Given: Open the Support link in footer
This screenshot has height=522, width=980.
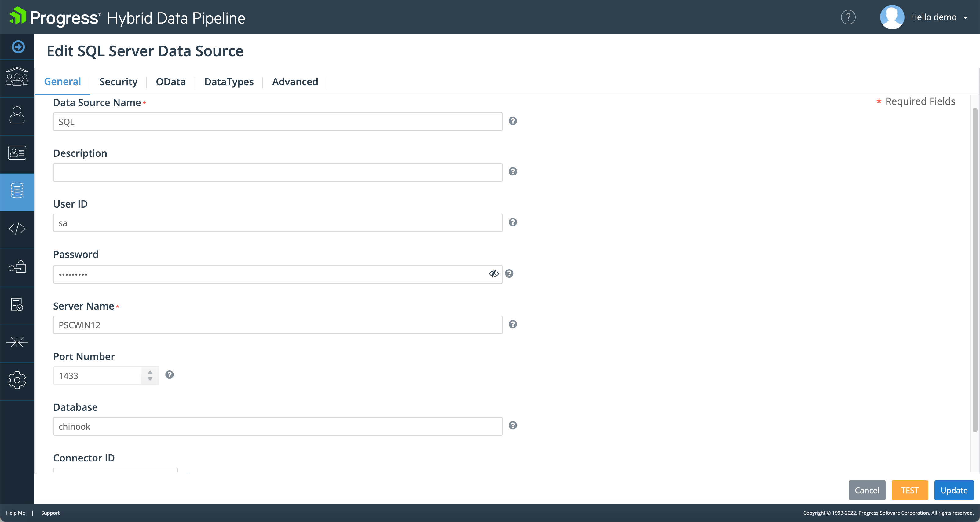Looking at the screenshot, I should (x=50, y=513).
